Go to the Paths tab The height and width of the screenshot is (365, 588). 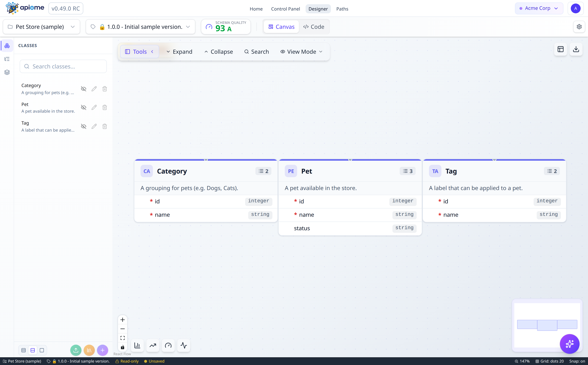(342, 9)
